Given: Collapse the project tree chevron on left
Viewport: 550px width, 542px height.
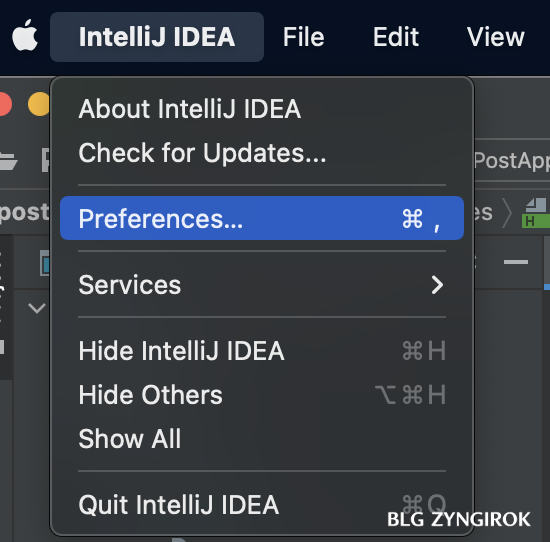Looking at the screenshot, I should pyautogui.click(x=37, y=308).
